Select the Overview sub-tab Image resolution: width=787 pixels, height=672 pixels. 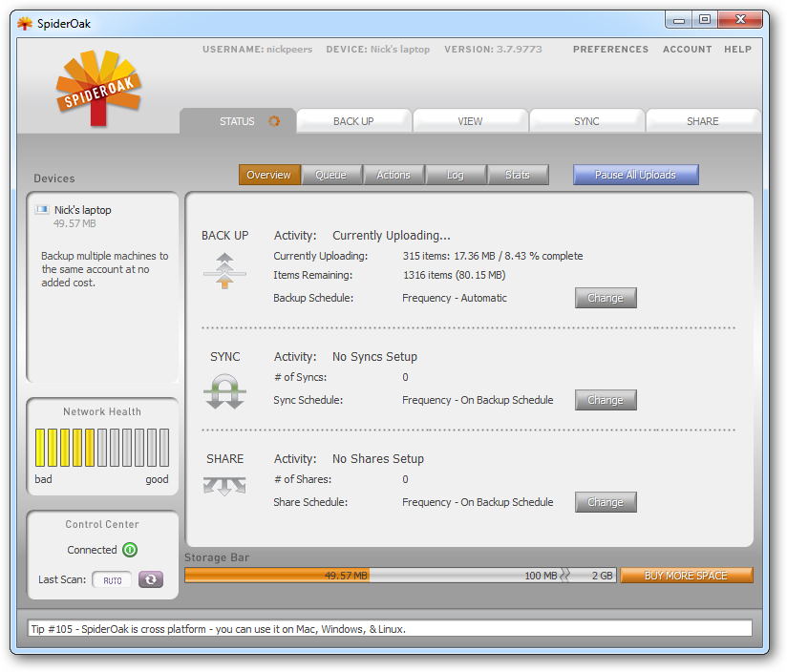[x=269, y=175]
